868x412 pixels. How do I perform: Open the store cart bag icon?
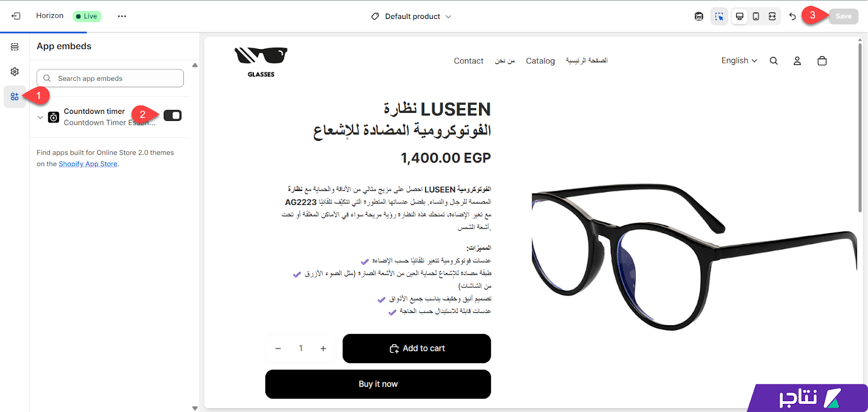coord(822,61)
